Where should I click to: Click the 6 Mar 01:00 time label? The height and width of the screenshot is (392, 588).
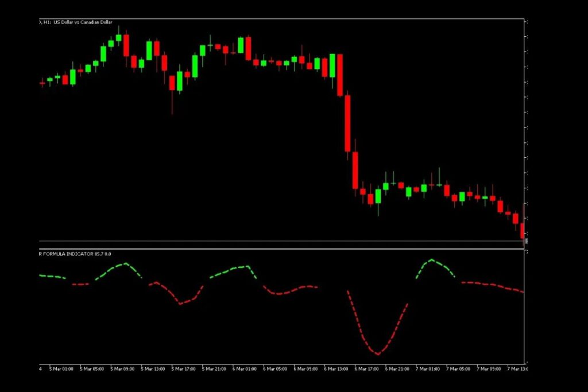point(244,368)
